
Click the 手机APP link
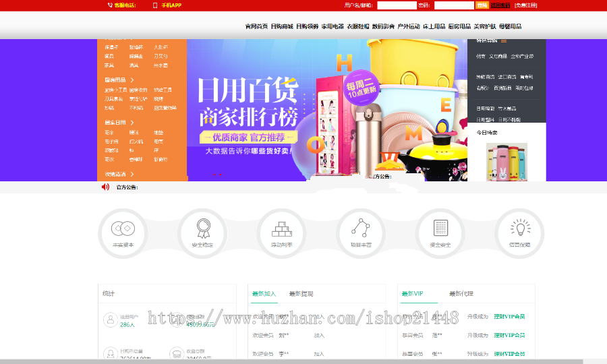tap(171, 5)
